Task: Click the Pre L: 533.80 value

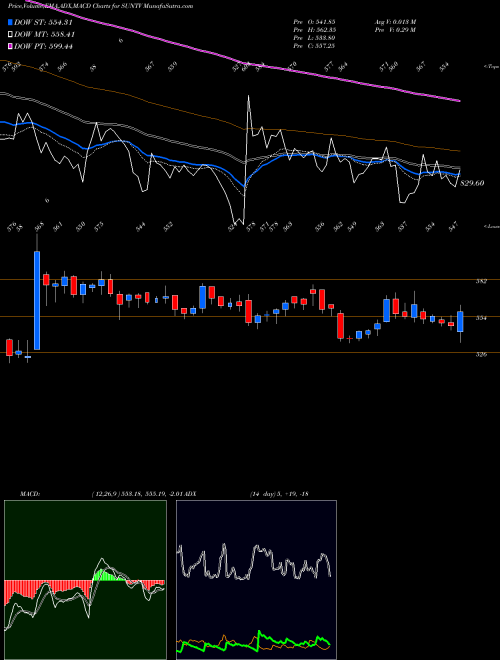Action: coord(314,38)
